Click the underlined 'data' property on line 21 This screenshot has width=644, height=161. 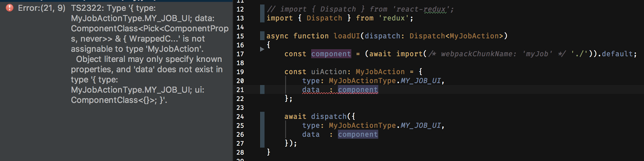[x=311, y=90]
